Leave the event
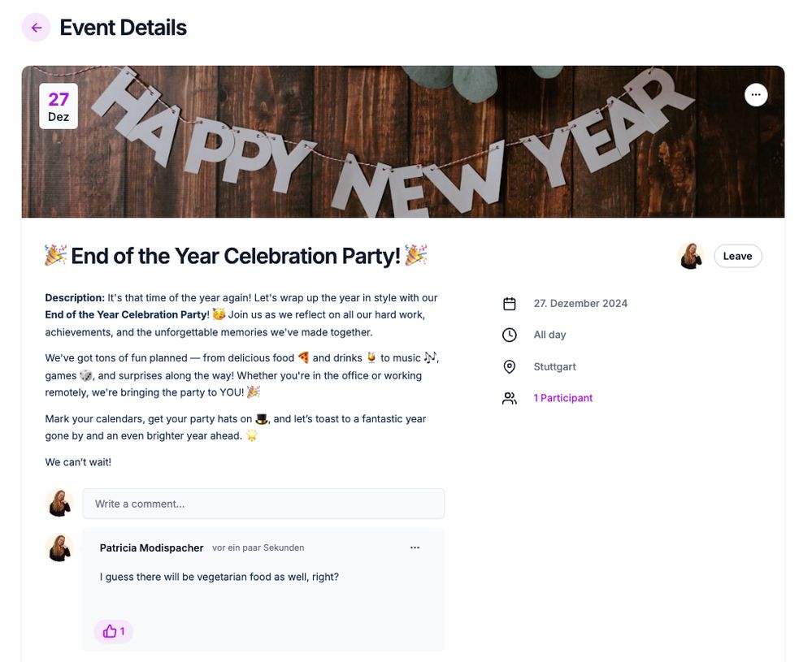This screenshot has width=812, height=662. [737, 255]
